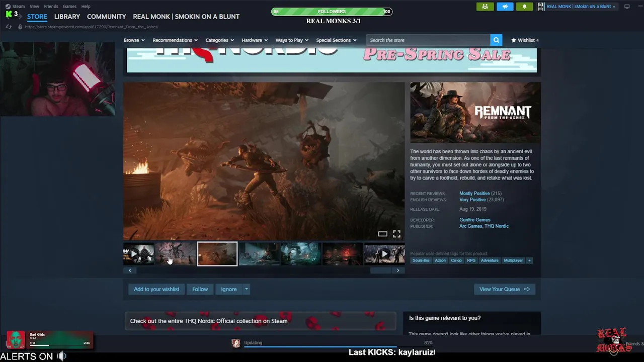Screen dimensions: 644x362
Task: Open the Hardware dropdown
Action: point(254,40)
